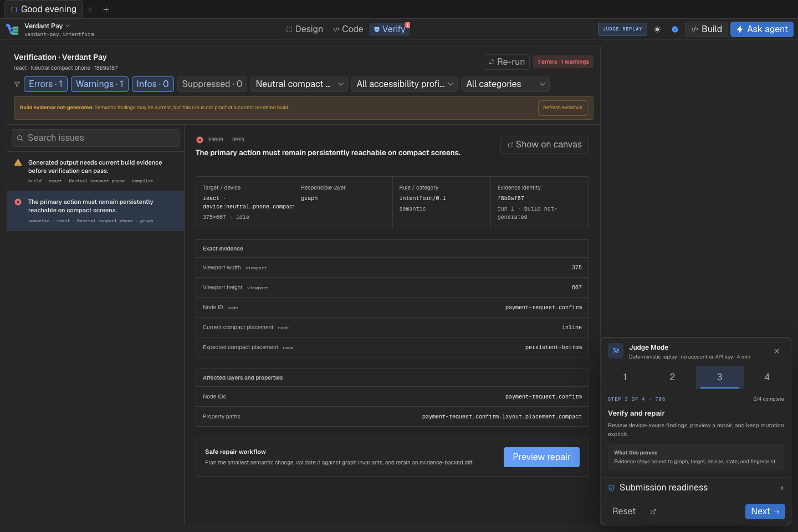Click the magnifier icon in Search issues
Viewport: 798px width, 532px height.
[x=20, y=138]
